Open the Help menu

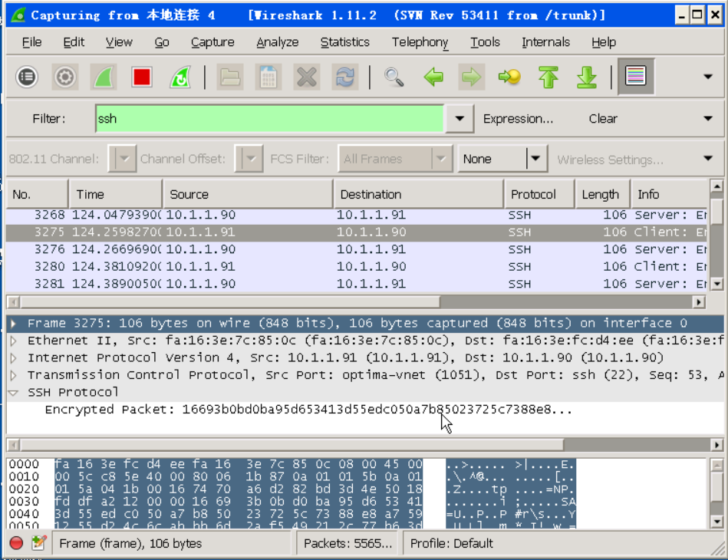(x=604, y=42)
